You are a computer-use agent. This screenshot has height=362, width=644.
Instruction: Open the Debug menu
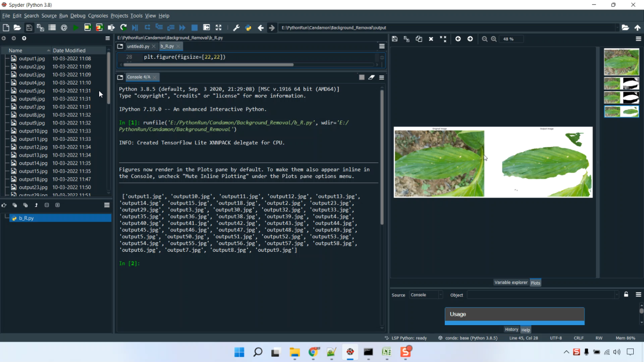pyautogui.click(x=78, y=15)
